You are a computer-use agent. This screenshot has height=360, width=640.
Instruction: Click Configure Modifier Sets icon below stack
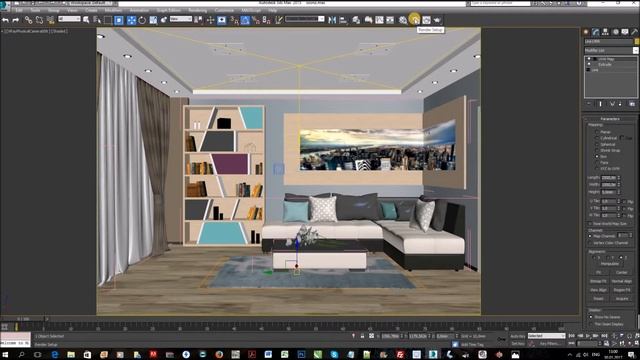(632, 104)
